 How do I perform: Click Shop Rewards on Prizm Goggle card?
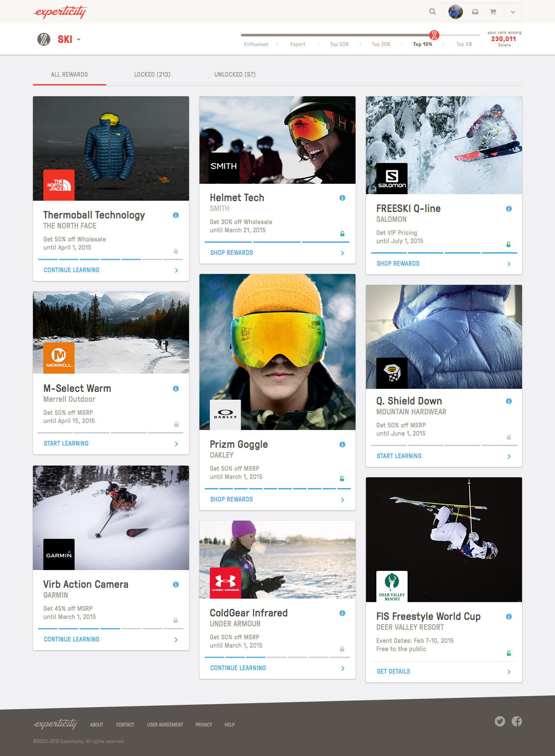[232, 499]
